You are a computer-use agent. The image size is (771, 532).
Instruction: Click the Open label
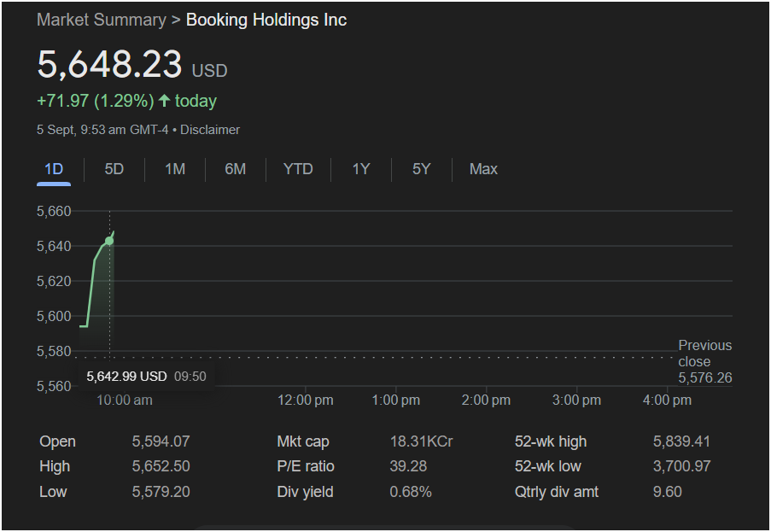57,441
